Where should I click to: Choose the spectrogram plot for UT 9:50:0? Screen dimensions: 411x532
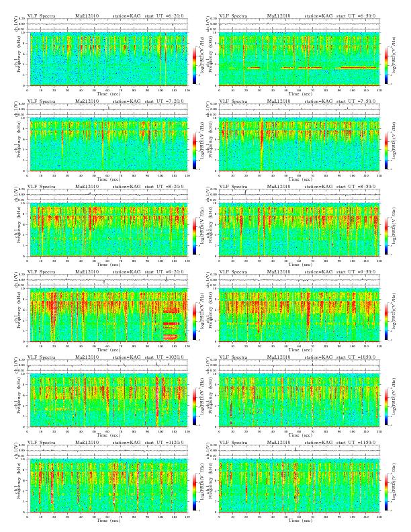pyautogui.click(x=299, y=315)
